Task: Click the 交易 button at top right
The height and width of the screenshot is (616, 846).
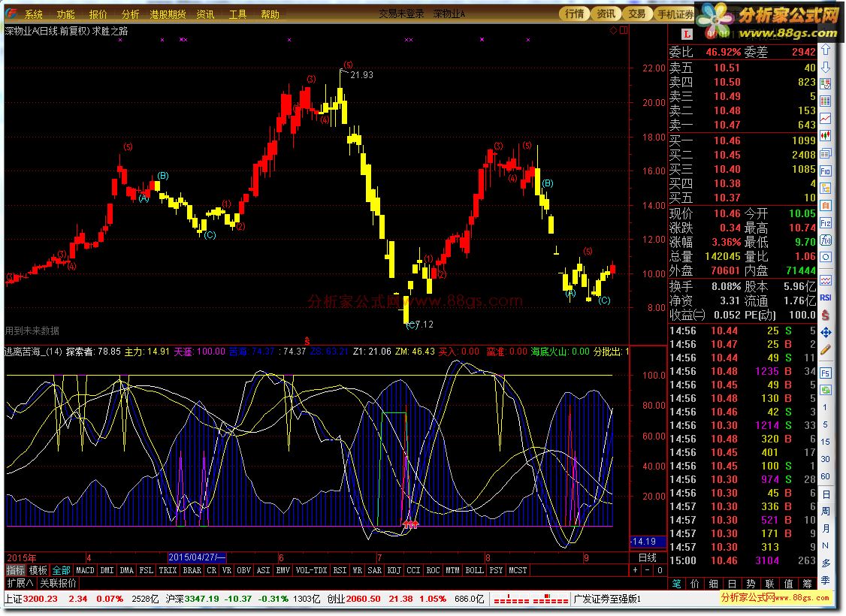Action: (x=637, y=14)
